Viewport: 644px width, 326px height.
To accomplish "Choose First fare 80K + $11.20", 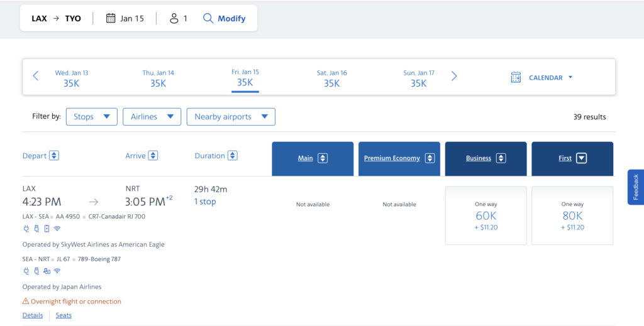I will 572,215.
